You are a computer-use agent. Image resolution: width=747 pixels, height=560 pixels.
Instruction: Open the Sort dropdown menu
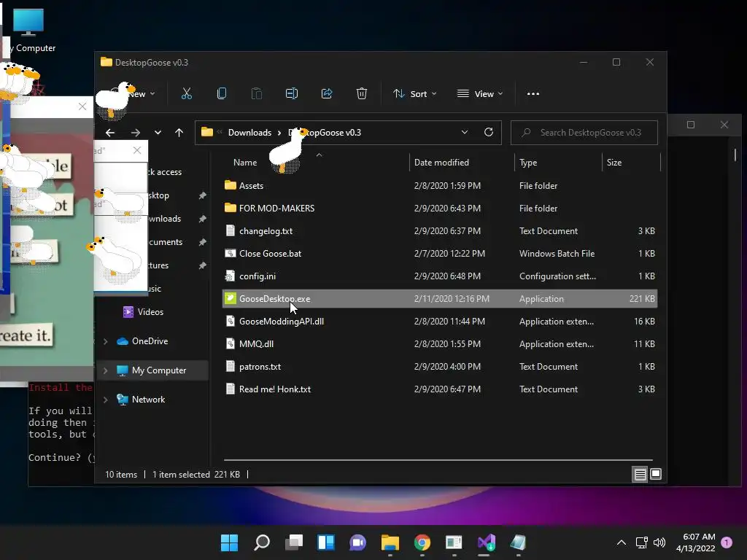click(x=414, y=94)
